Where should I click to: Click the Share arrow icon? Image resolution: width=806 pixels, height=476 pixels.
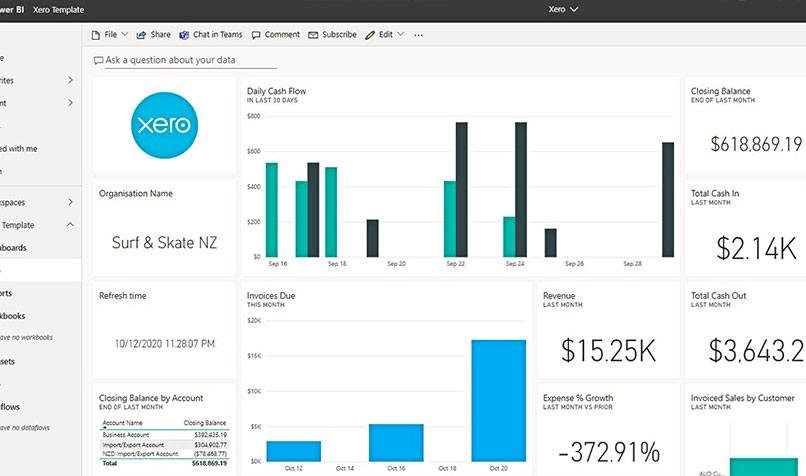(141, 35)
